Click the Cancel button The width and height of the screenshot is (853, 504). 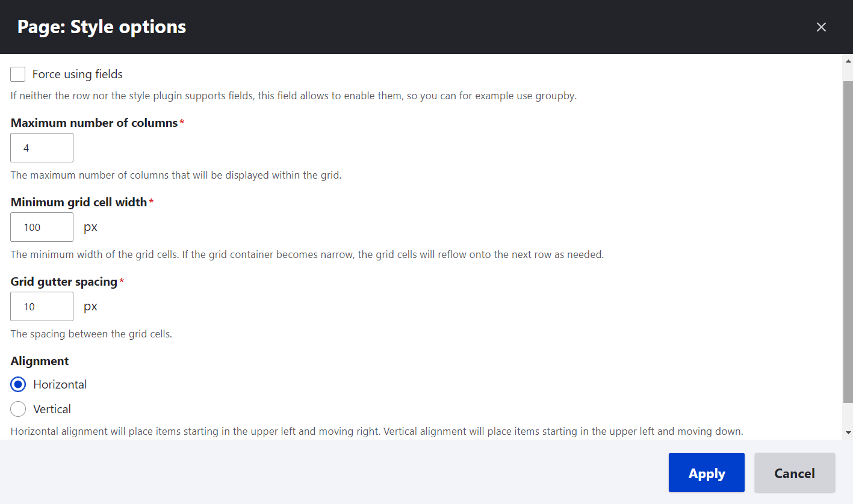click(x=794, y=473)
